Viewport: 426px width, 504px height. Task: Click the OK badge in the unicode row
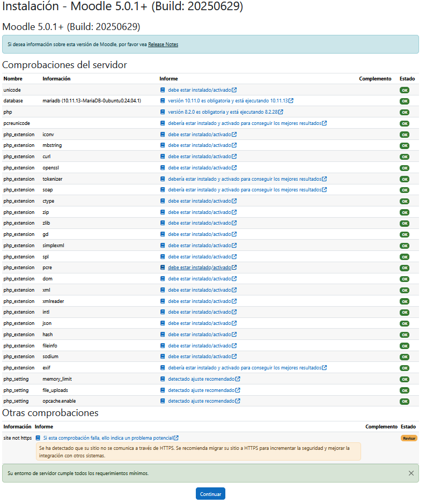point(405,90)
